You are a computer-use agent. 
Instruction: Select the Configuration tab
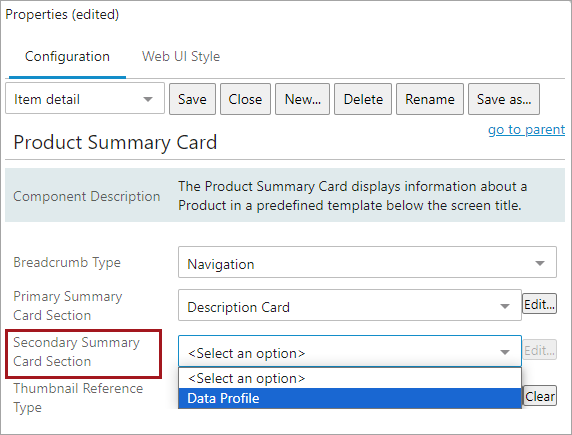click(67, 57)
